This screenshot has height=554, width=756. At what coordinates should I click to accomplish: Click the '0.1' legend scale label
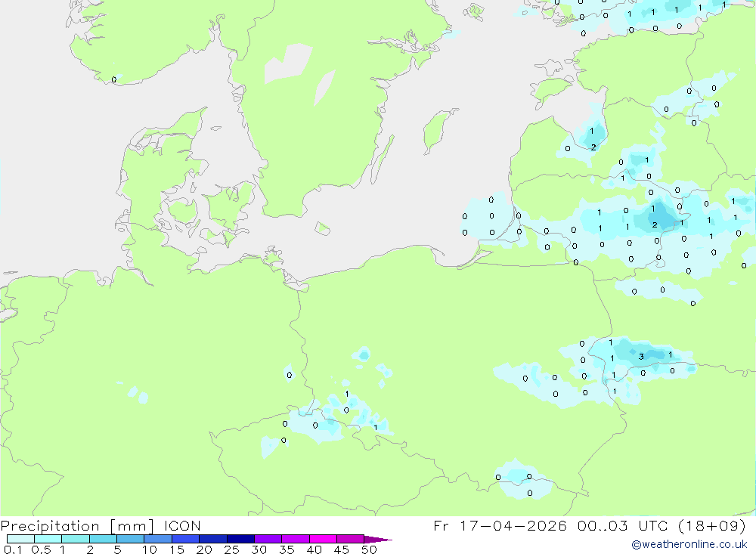point(13,549)
